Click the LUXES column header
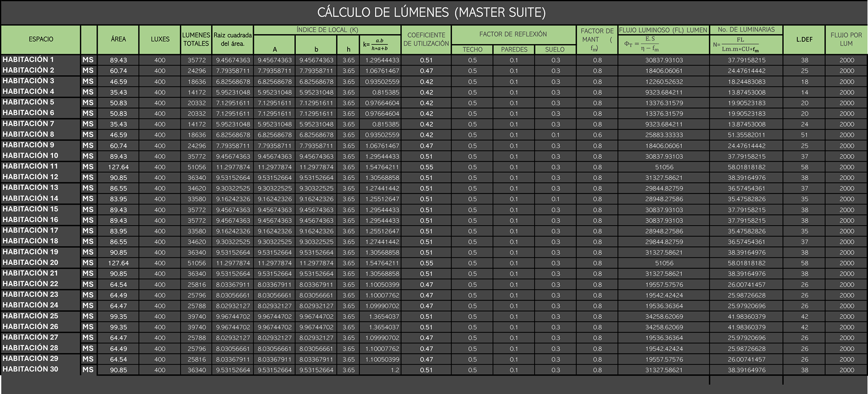Viewport: 868px width, 394px height. [160, 39]
